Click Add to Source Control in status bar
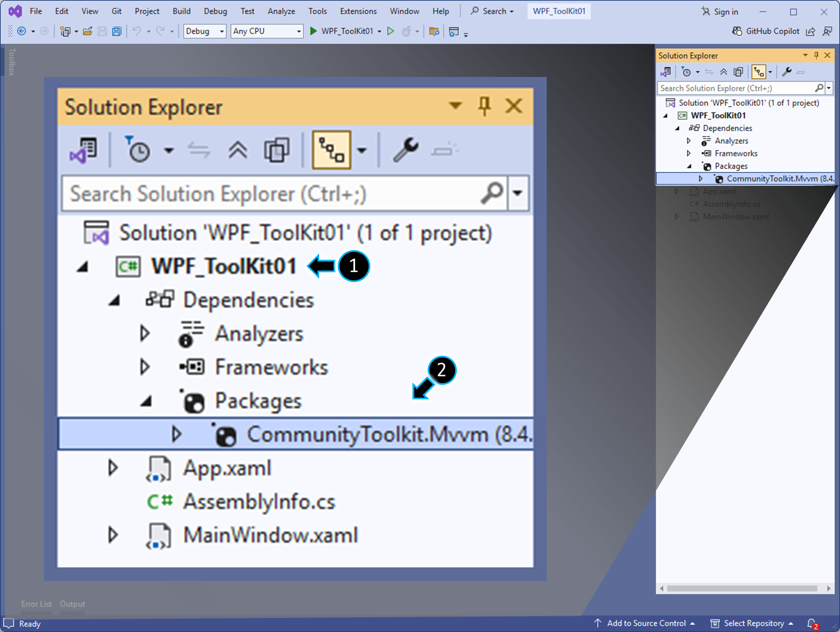Image resolution: width=840 pixels, height=632 pixels. click(x=644, y=624)
